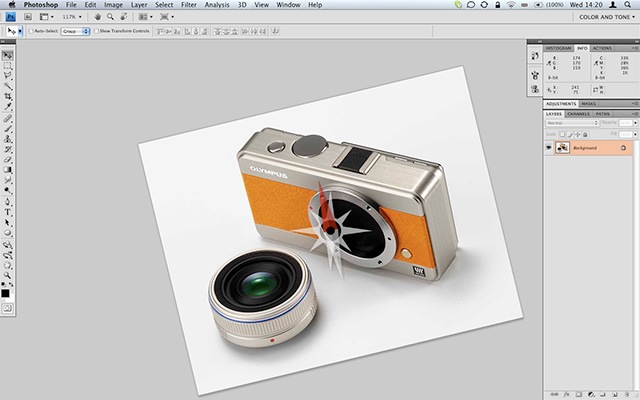Click the Rotate View icon in the application bar

(124, 17)
